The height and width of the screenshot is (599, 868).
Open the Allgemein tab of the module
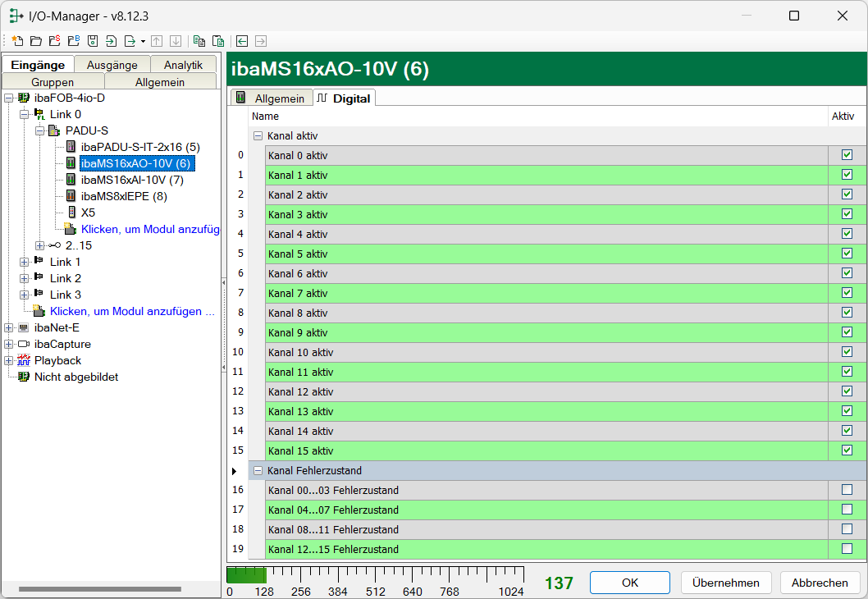tap(272, 98)
